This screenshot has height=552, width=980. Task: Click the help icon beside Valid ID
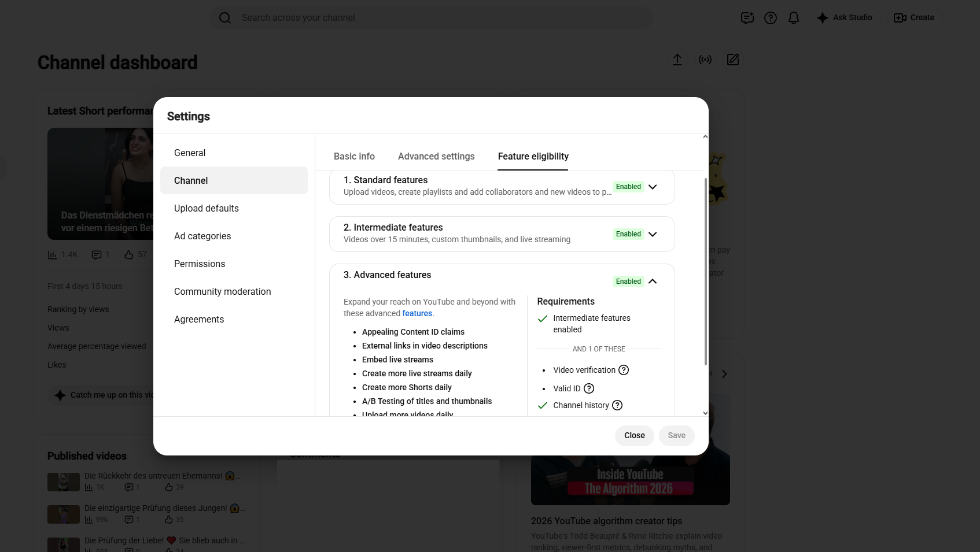point(589,388)
